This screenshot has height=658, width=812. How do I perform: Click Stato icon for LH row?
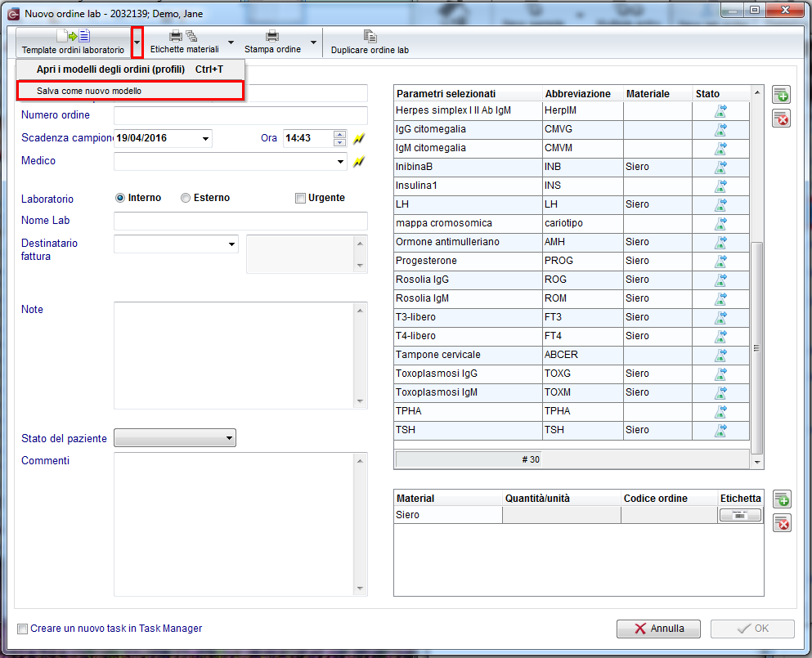(x=720, y=204)
